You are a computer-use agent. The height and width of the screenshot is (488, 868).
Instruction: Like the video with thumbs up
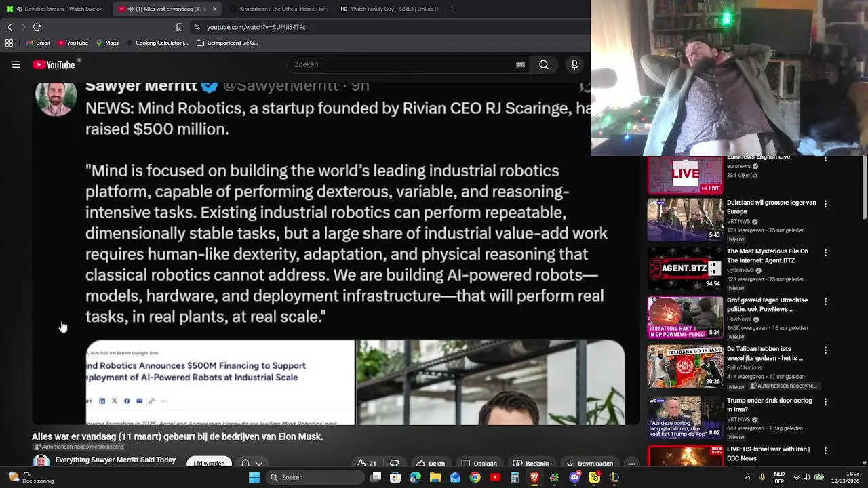coord(366,464)
